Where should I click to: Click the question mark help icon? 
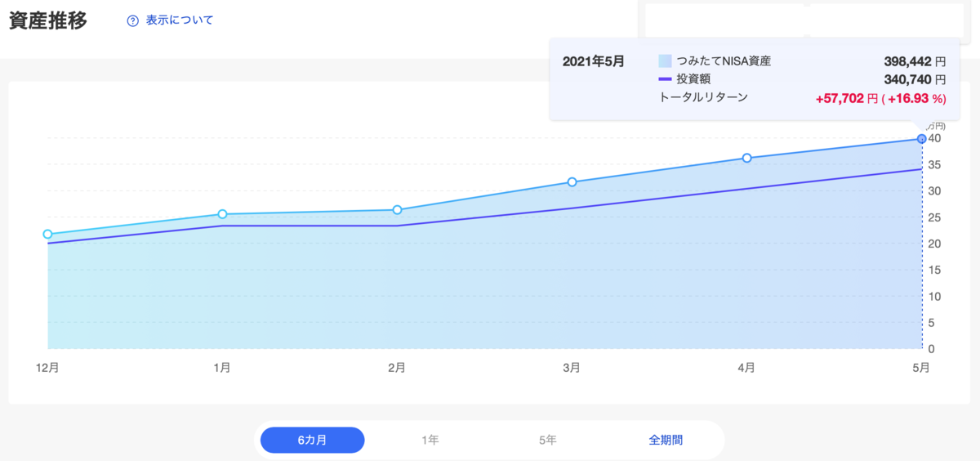133,20
